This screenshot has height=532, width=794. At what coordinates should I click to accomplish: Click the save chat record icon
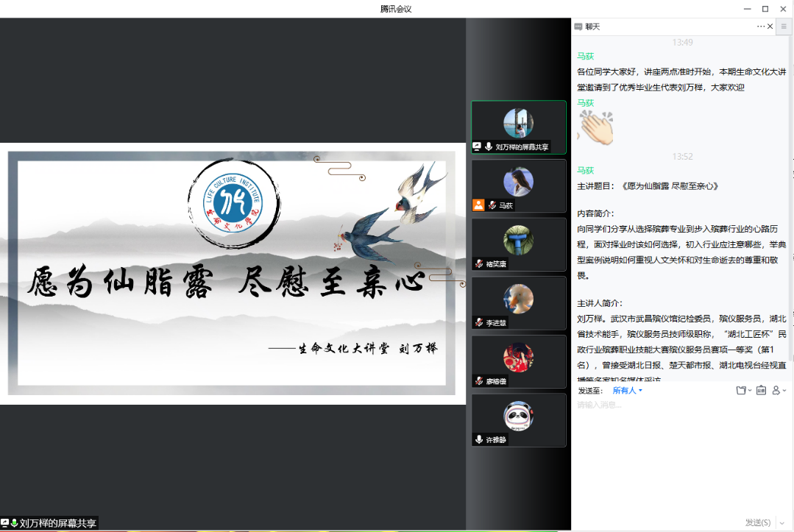(x=761, y=390)
